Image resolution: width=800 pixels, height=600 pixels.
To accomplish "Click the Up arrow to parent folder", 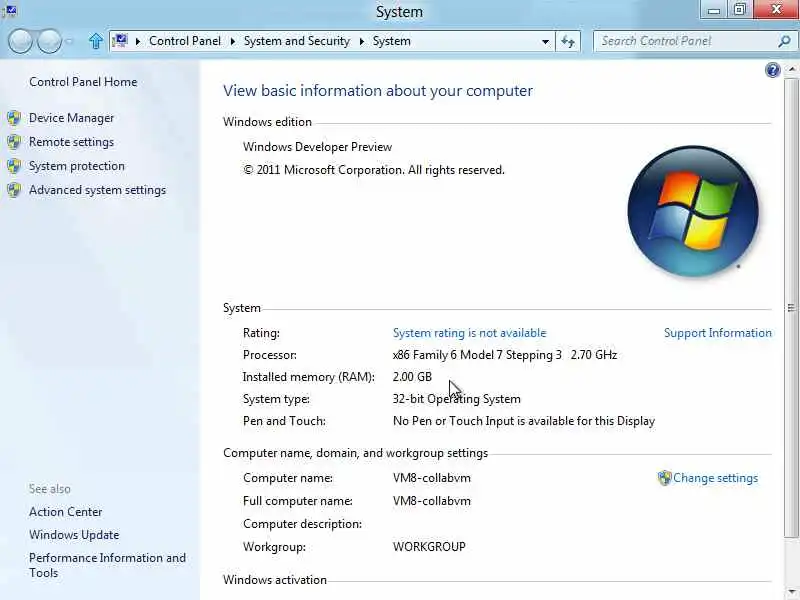I will (95, 41).
